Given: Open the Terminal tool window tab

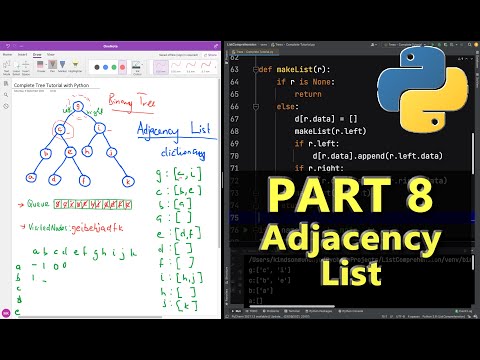Looking at the screenshot, I should [293, 311].
